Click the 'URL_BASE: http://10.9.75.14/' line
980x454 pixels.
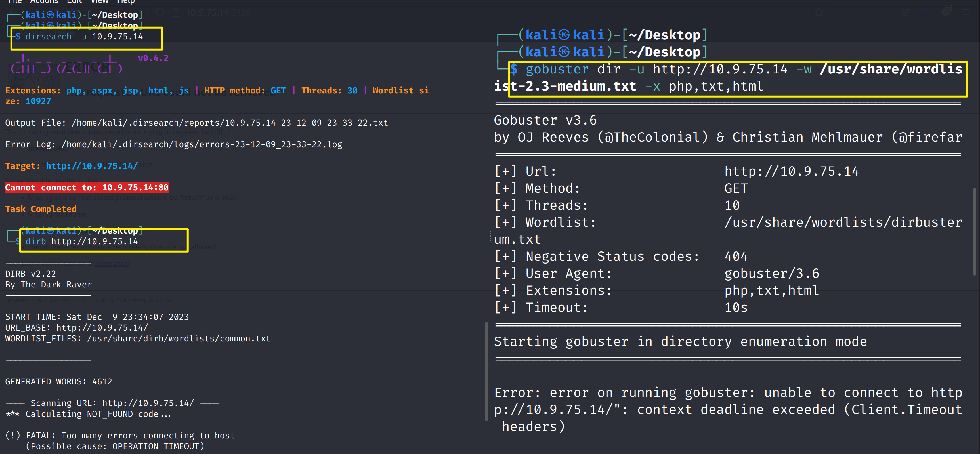pyautogui.click(x=76, y=328)
